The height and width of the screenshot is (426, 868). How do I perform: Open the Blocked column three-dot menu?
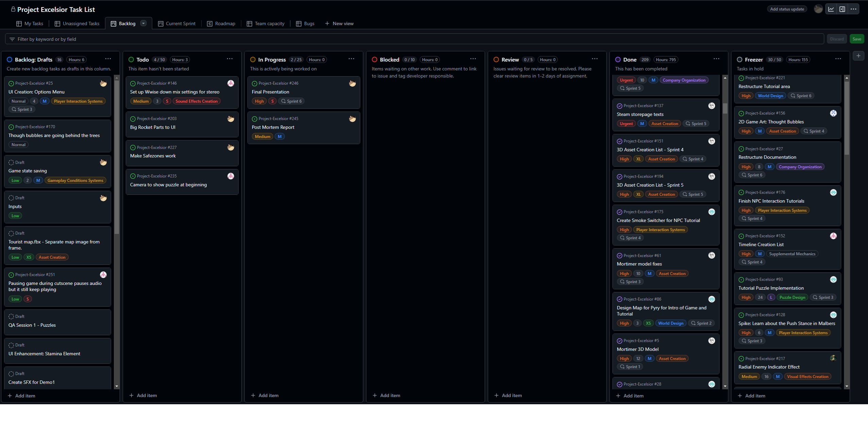click(473, 59)
